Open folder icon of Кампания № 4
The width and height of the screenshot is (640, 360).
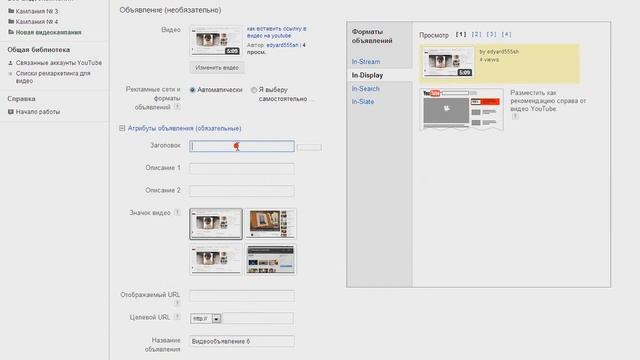click(11, 22)
